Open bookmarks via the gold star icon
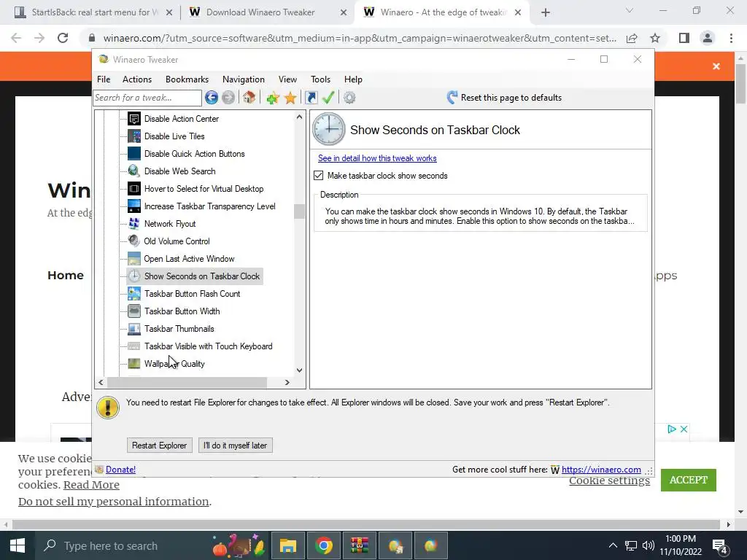Image resolution: width=747 pixels, height=560 pixels. (x=290, y=98)
